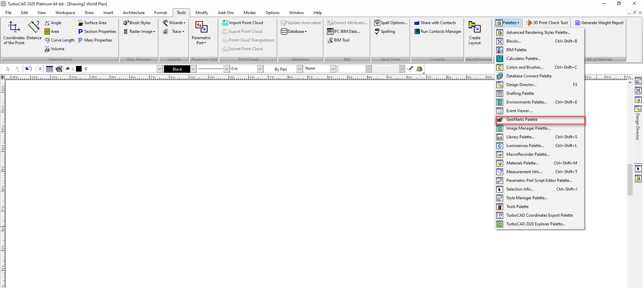
Task: Open the None brush pattern dropdown
Action: 333,69
